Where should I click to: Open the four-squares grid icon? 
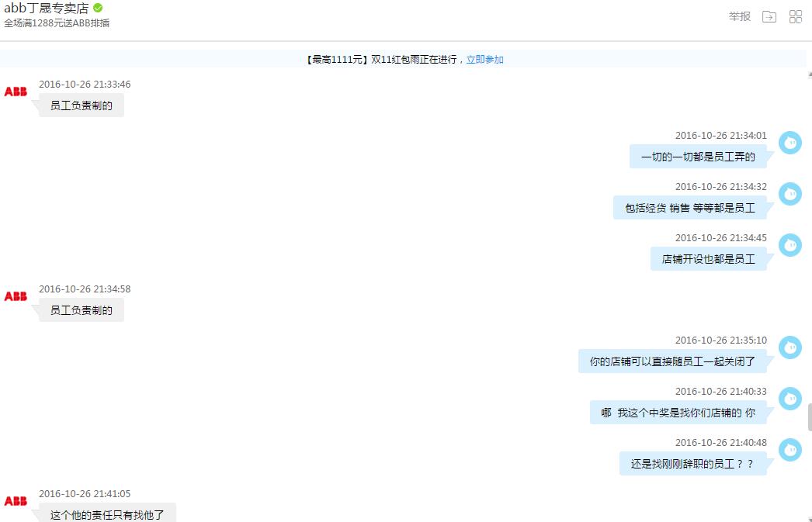click(x=796, y=16)
